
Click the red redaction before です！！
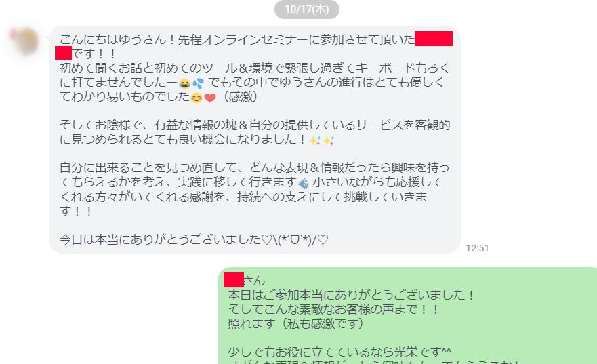[63, 53]
